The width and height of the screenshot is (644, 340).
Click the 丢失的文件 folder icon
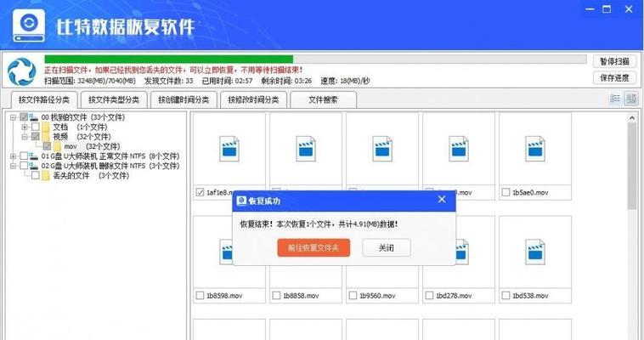46,176
